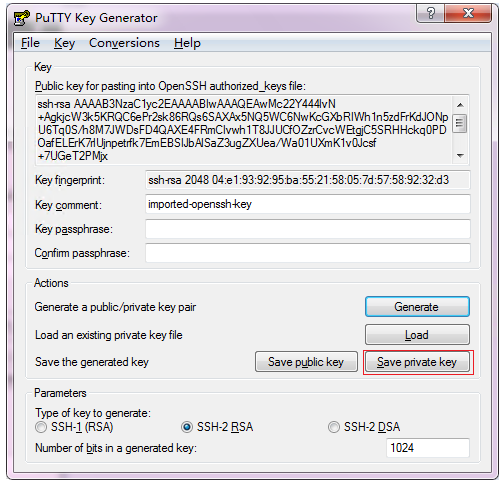Click the question mark help button
The image size is (500, 480).
[x=430, y=14]
